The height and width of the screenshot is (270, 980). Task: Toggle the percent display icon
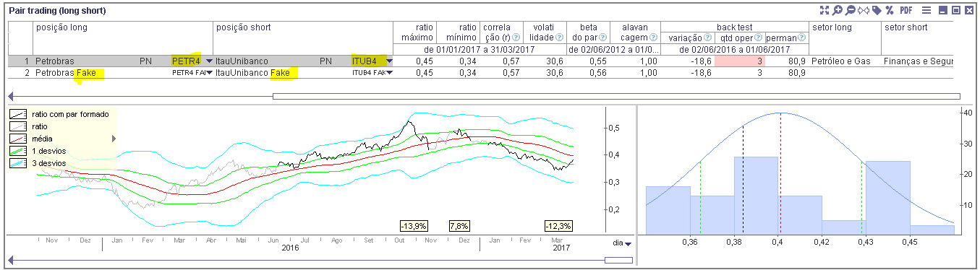pos(889,11)
